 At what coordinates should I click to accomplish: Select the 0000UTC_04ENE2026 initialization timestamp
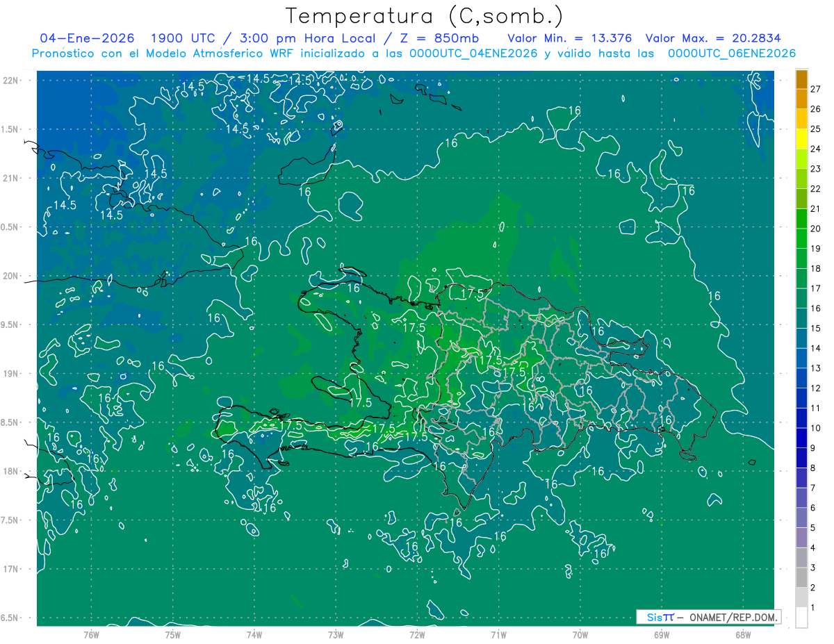pos(473,53)
